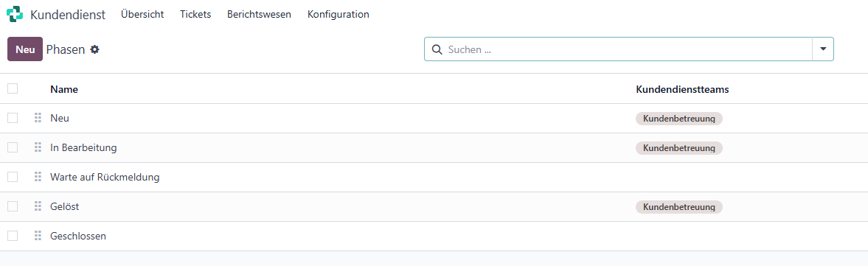Viewport: 868px width, 266px height.
Task: Click the Kundendienst app logo icon
Action: [x=15, y=15]
